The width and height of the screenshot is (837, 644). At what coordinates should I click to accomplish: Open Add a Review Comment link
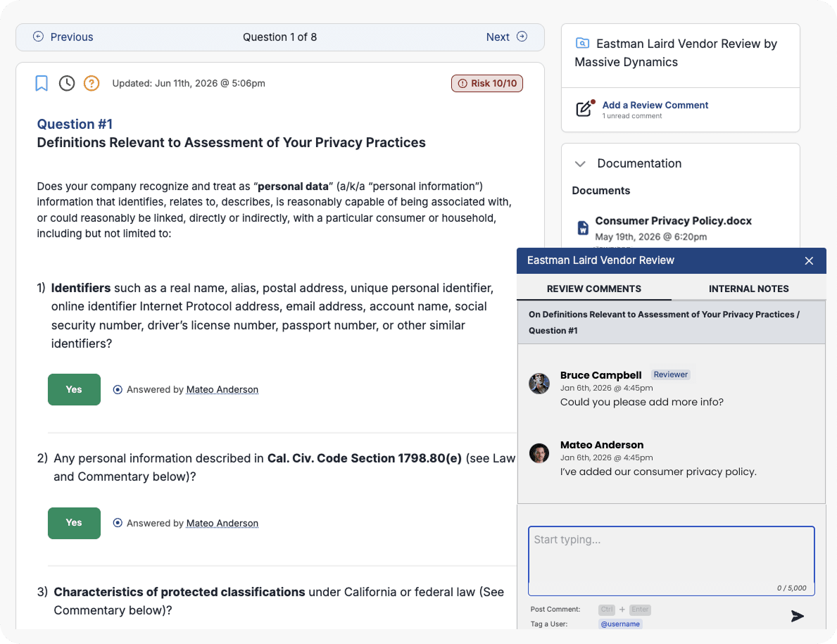click(x=655, y=105)
